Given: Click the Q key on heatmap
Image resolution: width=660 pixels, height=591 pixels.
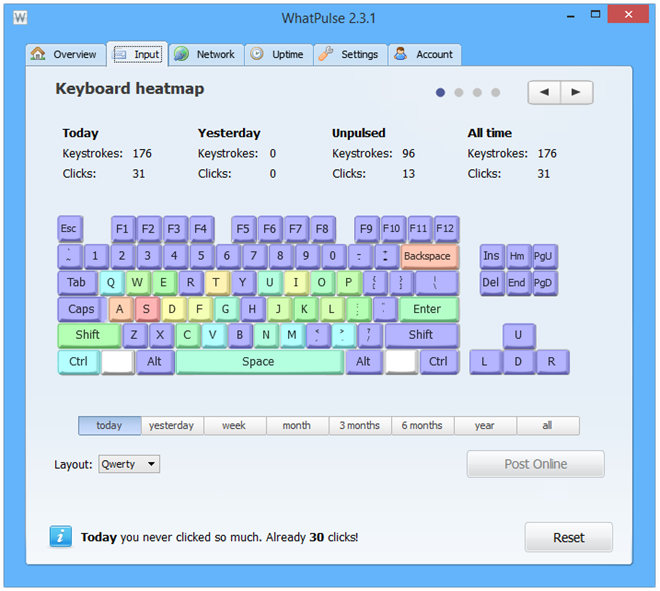Looking at the screenshot, I should (112, 282).
